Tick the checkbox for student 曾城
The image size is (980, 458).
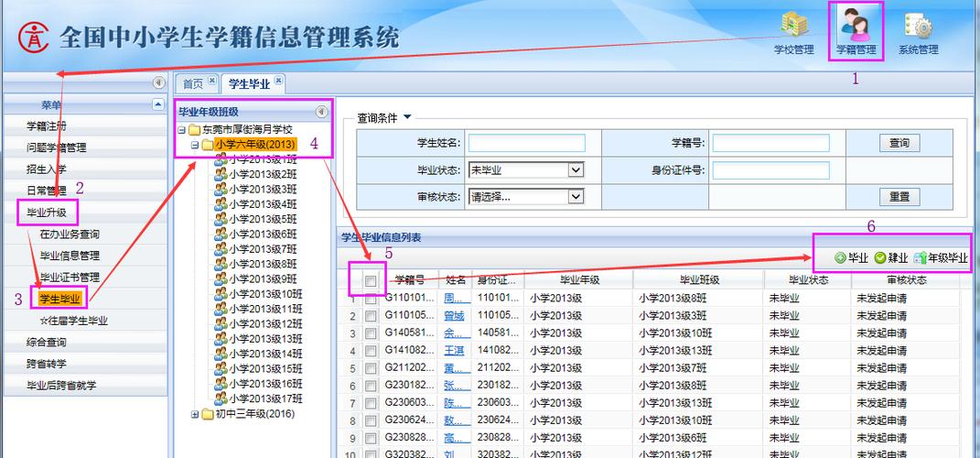click(371, 317)
